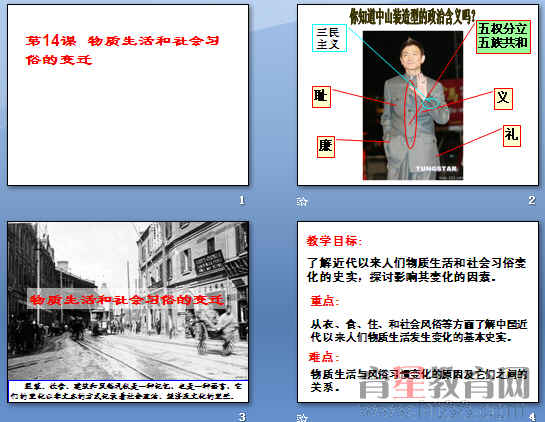Screen dimensions: 545x422
Task: Click slide number 3 label
Action: (x=242, y=417)
